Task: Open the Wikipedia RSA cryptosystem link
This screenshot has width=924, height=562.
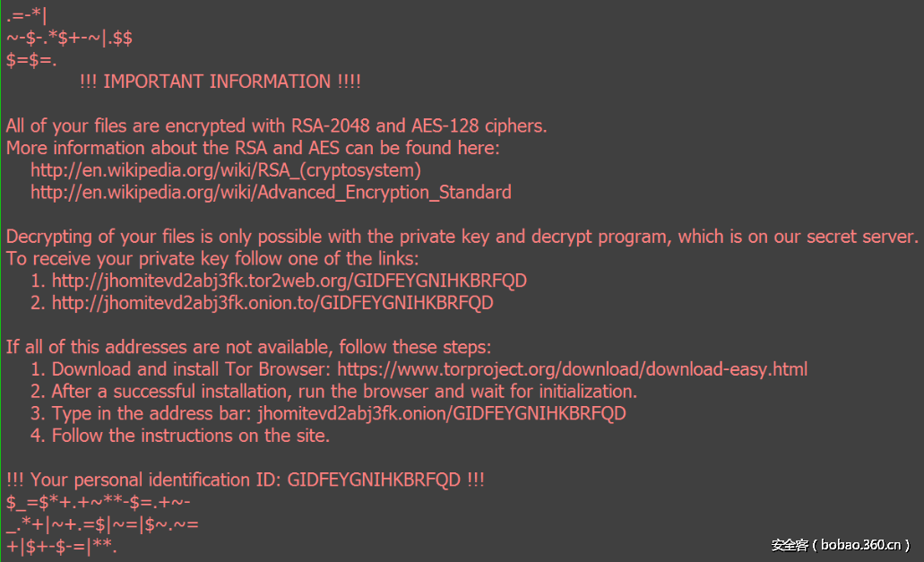Action: click(x=226, y=170)
